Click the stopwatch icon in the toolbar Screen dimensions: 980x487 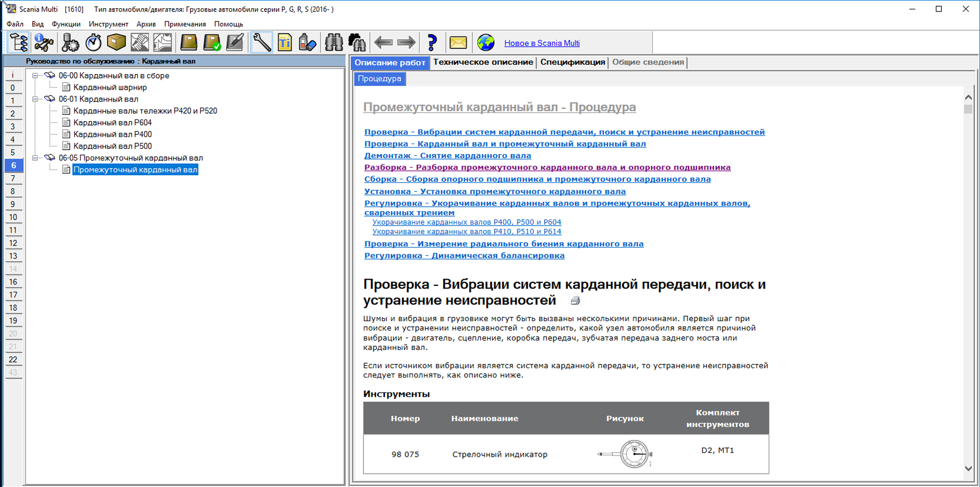coord(93,43)
